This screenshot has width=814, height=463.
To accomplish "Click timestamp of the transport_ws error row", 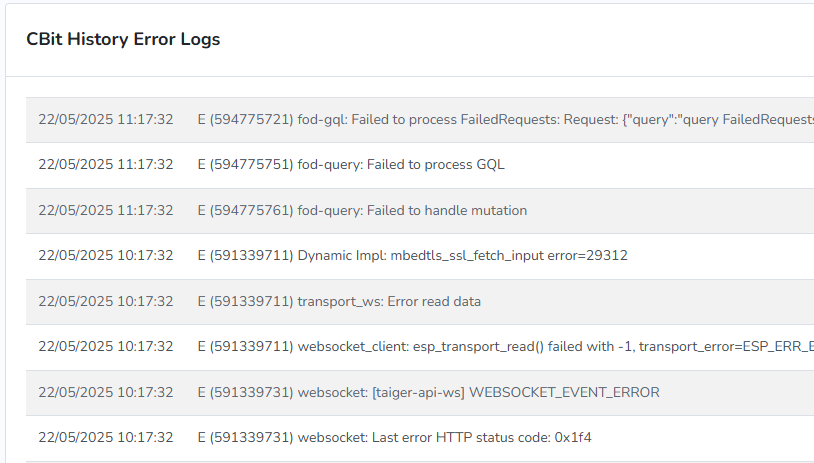I will 106,301.
